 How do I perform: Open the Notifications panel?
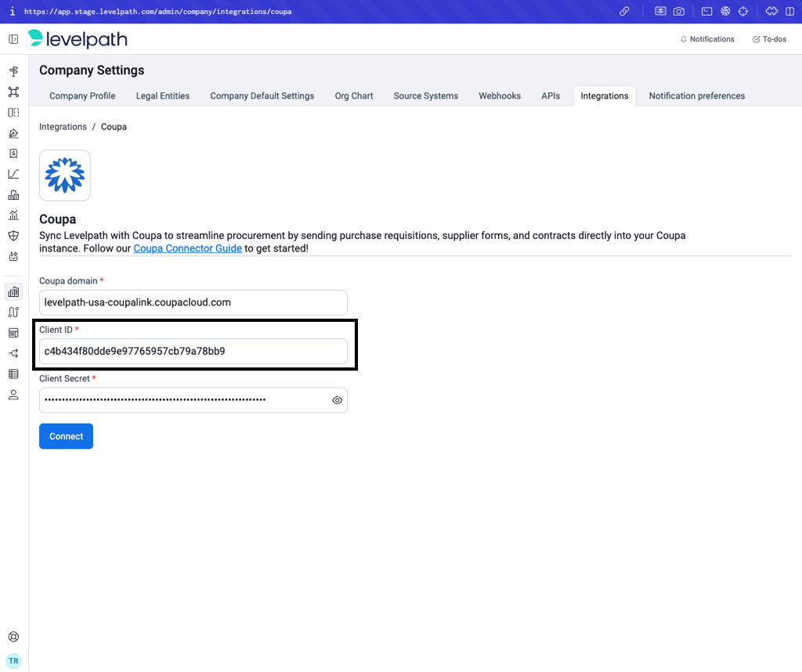pyautogui.click(x=707, y=39)
